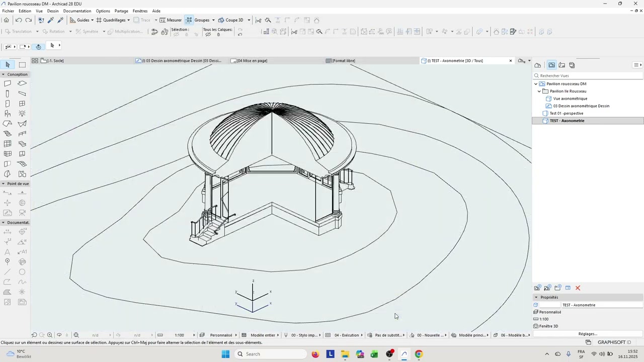Viewport: 644px width, 362px height.
Task: Open the Fichier menu
Action: coord(8,11)
